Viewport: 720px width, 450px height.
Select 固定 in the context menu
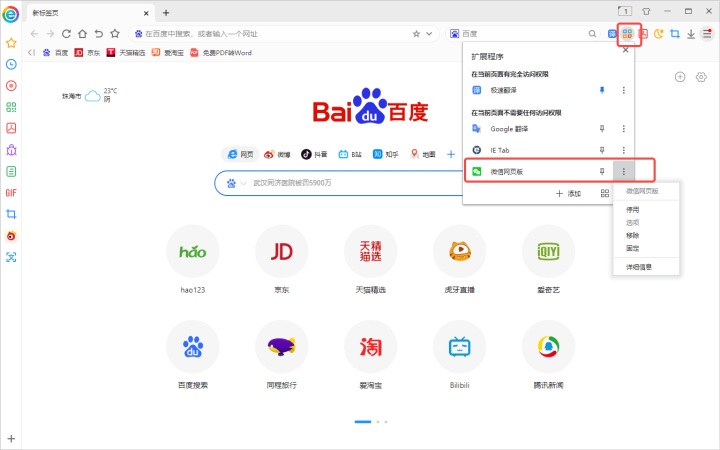click(x=632, y=248)
